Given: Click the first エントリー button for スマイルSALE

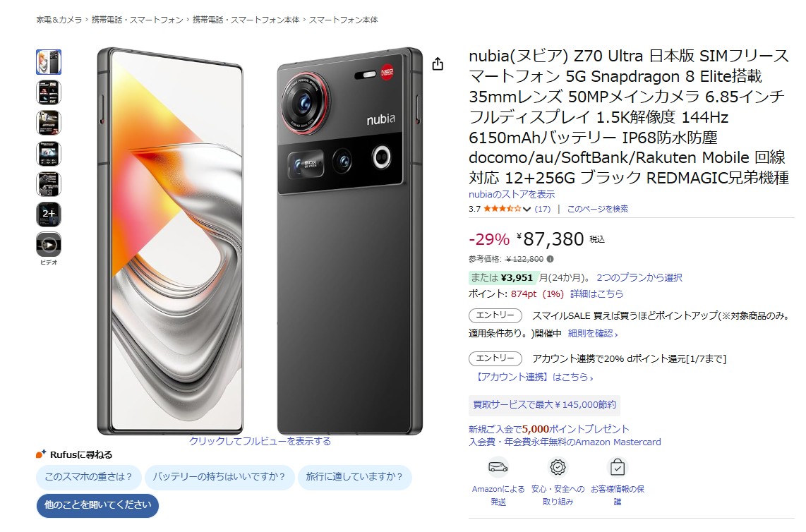Looking at the screenshot, I should coord(495,315).
